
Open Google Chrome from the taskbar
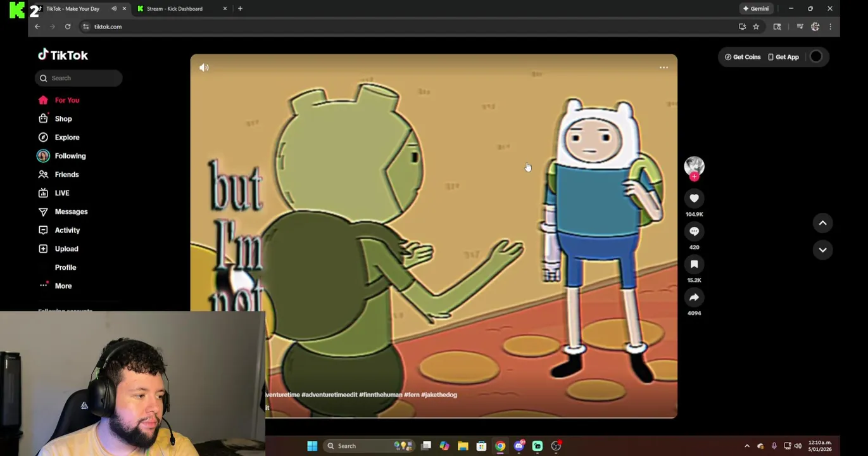(500, 446)
